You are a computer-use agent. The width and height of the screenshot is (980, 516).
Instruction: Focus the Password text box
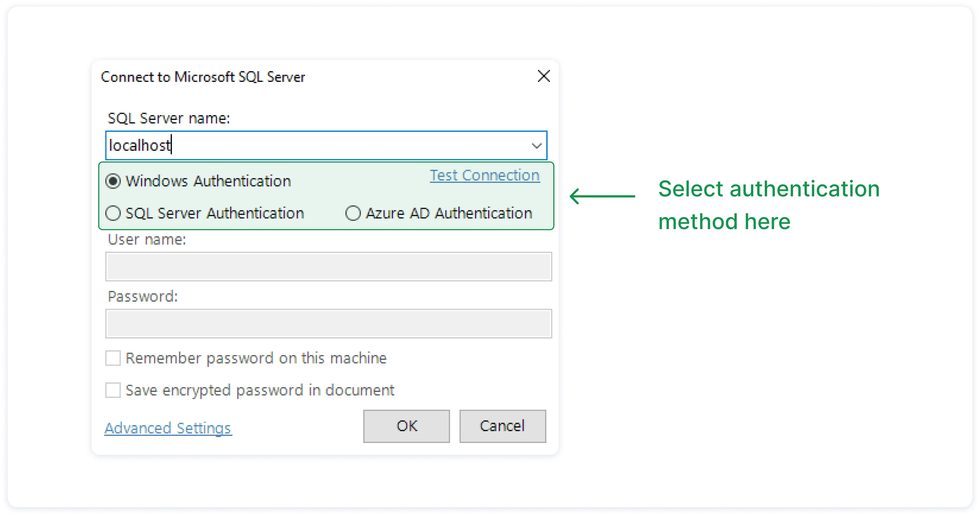(x=328, y=324)
